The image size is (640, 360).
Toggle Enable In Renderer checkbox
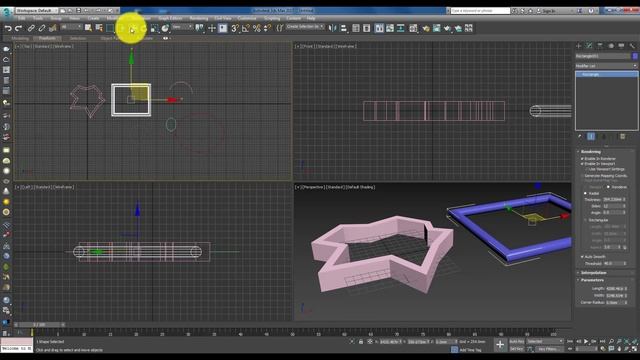582,159
